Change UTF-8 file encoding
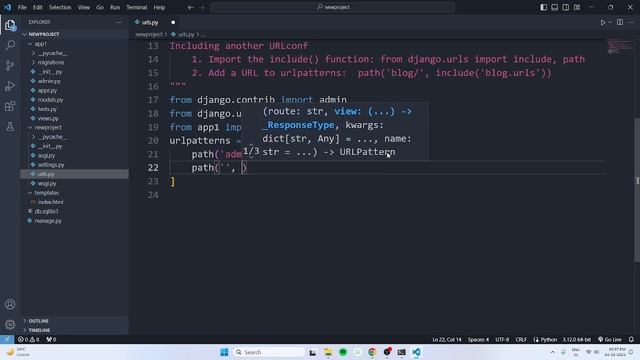 coord(502,339)
